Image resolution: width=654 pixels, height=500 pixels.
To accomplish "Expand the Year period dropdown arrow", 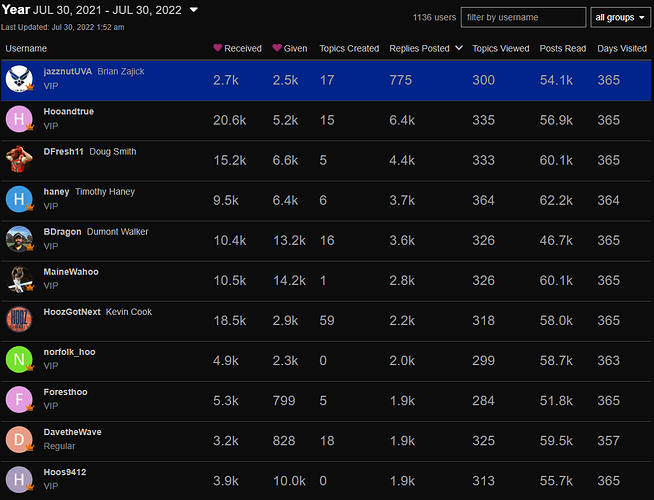I will pos(194,10).
